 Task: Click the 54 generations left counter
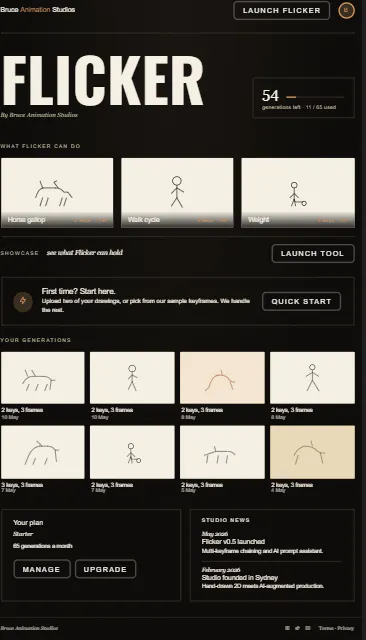tap(271, 96)
